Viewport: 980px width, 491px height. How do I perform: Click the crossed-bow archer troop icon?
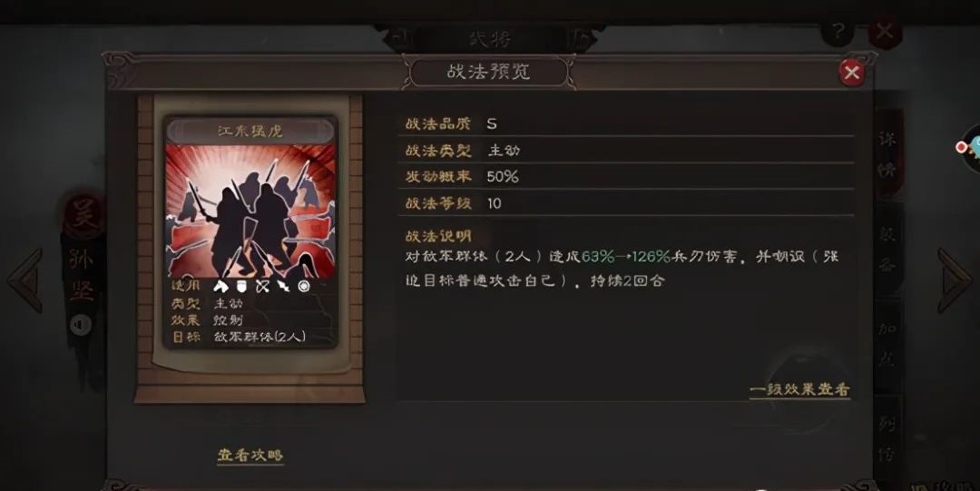click(262, 287)
